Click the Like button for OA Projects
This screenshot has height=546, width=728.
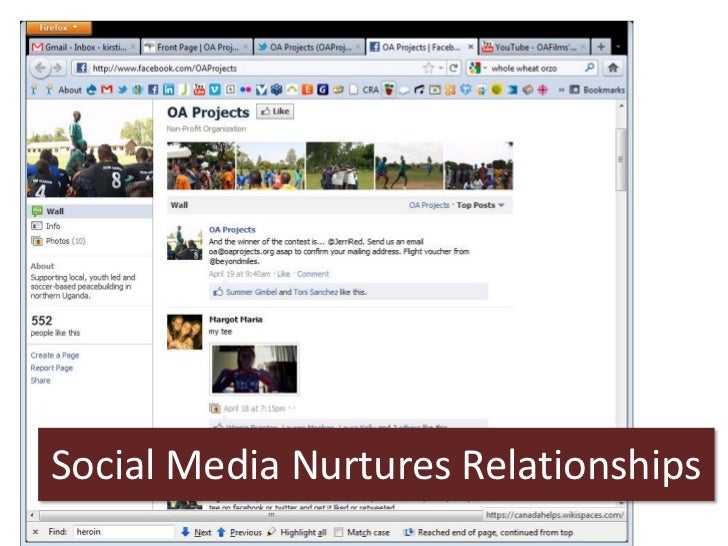pyautogui.click(x=274, y=112)
